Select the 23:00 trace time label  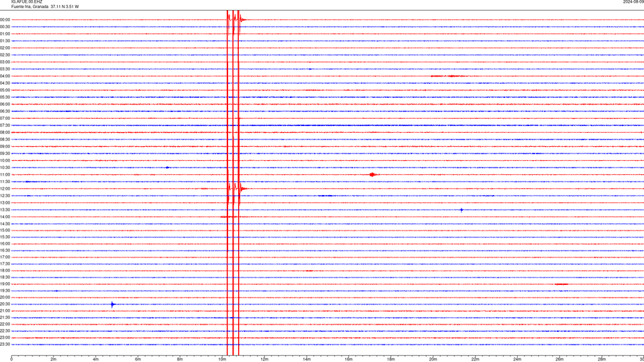pos(5,337)
